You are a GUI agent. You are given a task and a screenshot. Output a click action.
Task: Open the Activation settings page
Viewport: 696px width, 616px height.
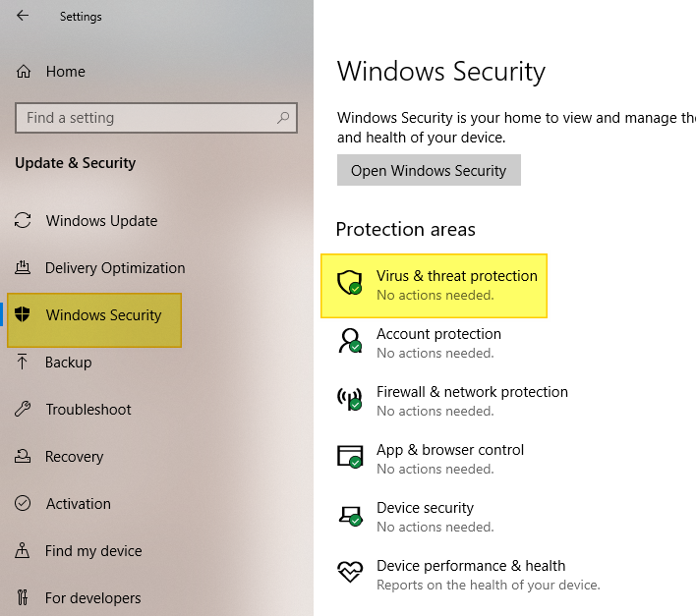(x=78, y=504)
